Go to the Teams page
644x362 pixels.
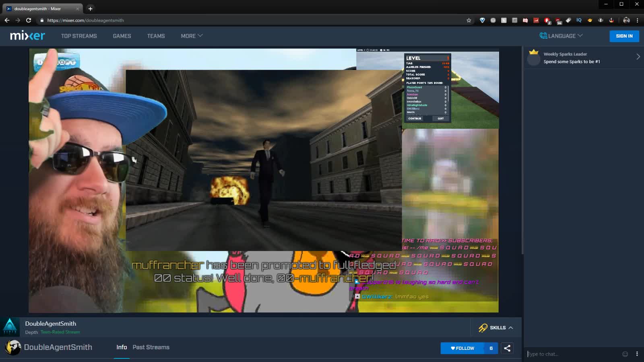[156, 36]
